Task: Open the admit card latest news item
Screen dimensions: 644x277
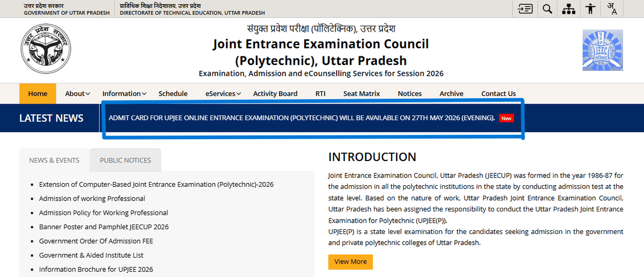Action: [302, 118]
